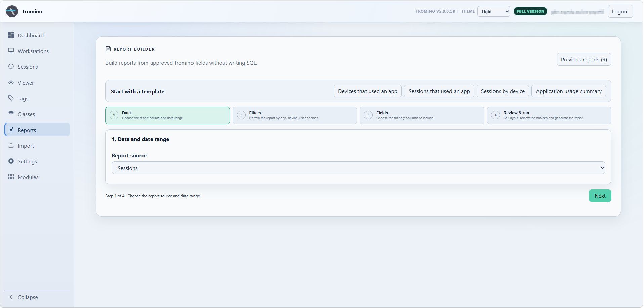Click the Modules squares icon

[11, 177]
